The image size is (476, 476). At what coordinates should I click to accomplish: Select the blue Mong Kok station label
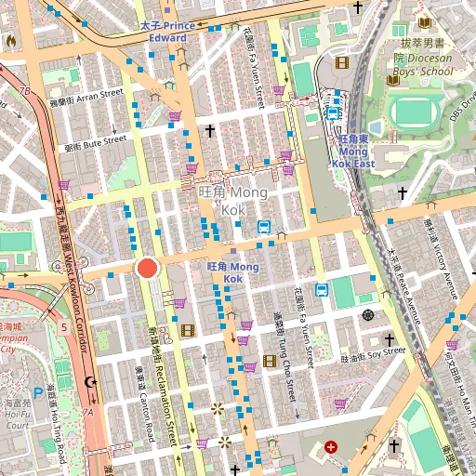pos(233,272)
